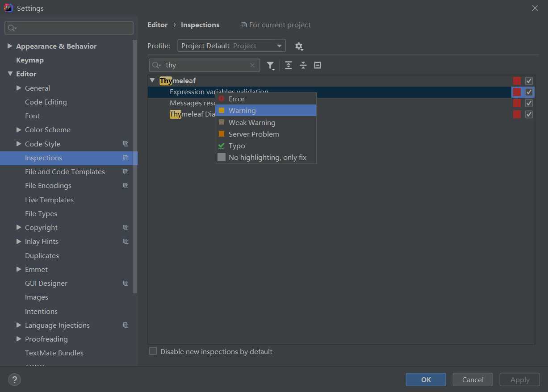
Task: Click the settings tree vertical scrollbar
Action: pyautogui.click(x=135, y=166)
